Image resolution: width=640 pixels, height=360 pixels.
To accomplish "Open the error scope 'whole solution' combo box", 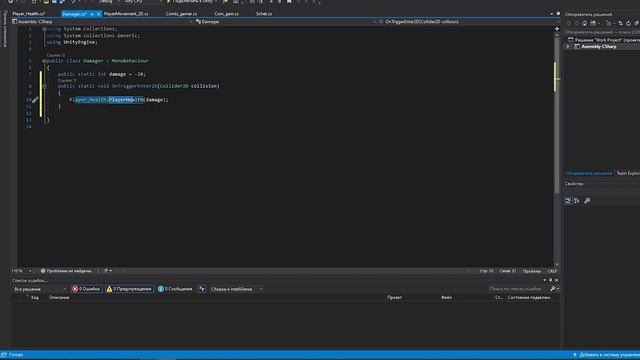I will click(x=40, y=289).
